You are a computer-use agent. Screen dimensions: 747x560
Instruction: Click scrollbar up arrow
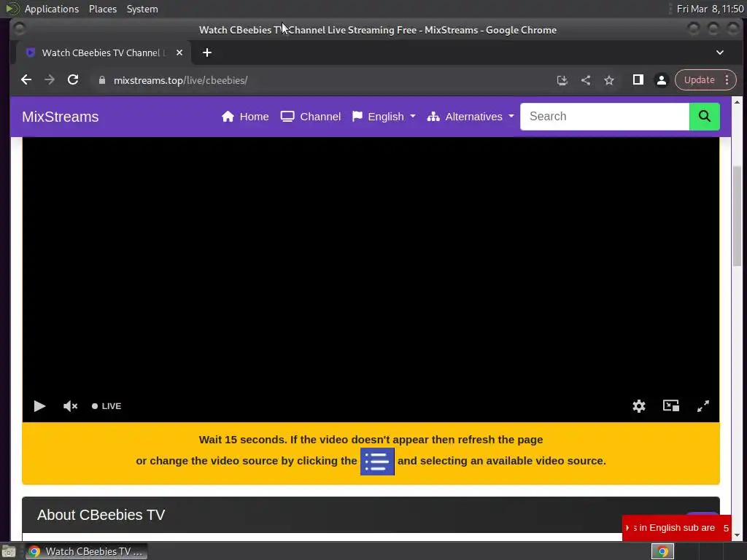coord(737,102)
